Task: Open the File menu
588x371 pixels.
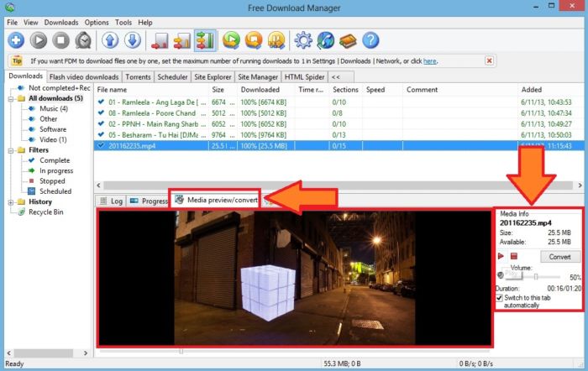Action: (x=12, y=23)
